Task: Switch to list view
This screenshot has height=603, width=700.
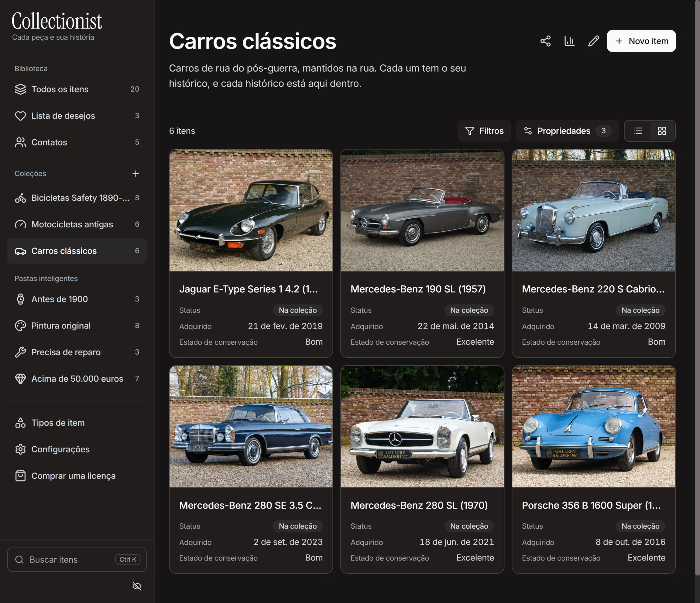Action: pyautogui.click(x=637, y=131)
